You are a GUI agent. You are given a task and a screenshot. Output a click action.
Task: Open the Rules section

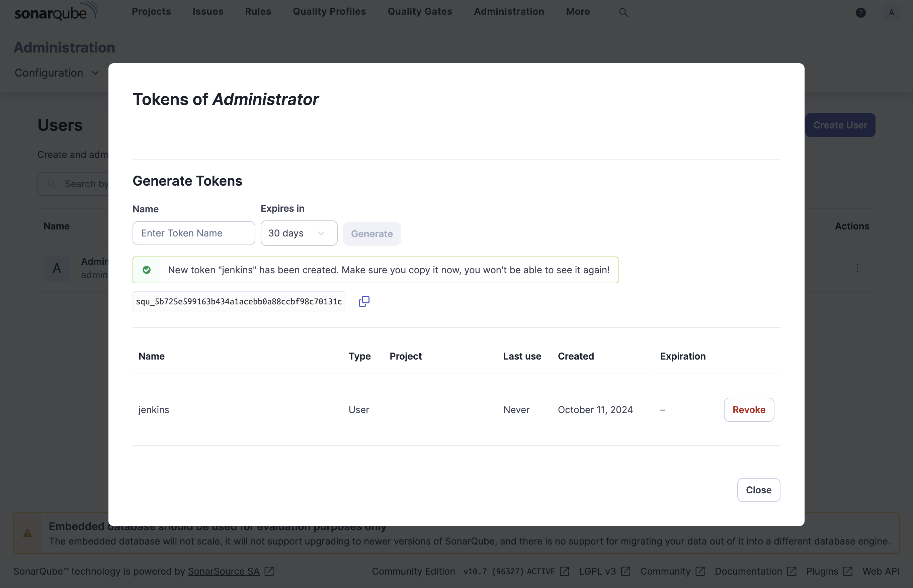258,11
